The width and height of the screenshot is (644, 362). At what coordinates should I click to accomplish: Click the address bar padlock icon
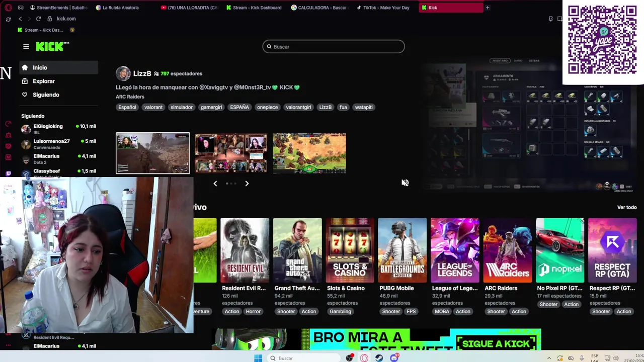pos(49,19)
